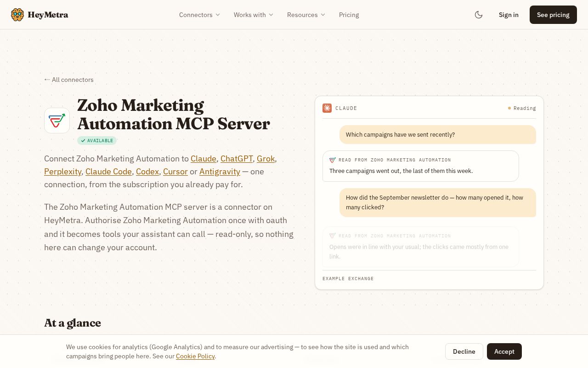
Task: Click the Zoho Marketing Automation MCP Server heading
Action: click(174, 115)
